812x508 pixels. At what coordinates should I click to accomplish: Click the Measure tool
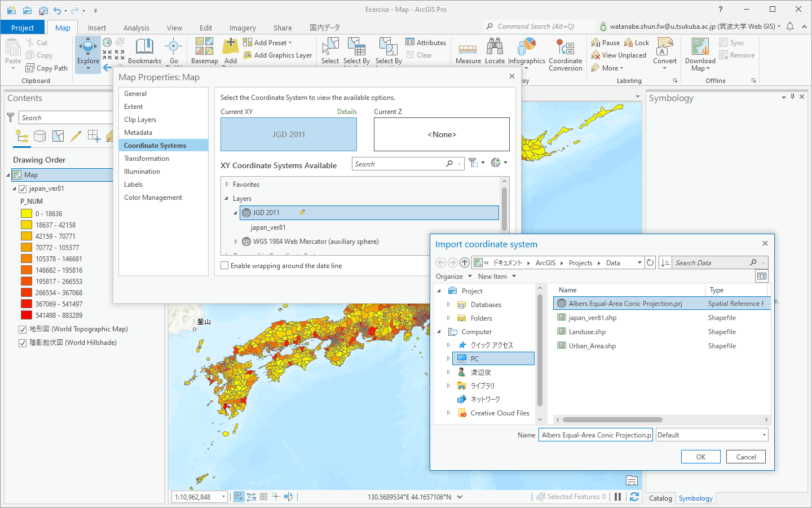(468, 51)
